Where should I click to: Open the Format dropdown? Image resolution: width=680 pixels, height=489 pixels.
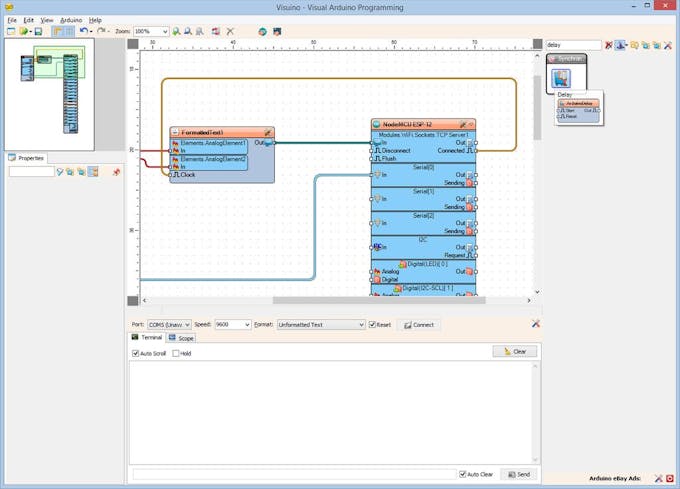tap(320, 324)
